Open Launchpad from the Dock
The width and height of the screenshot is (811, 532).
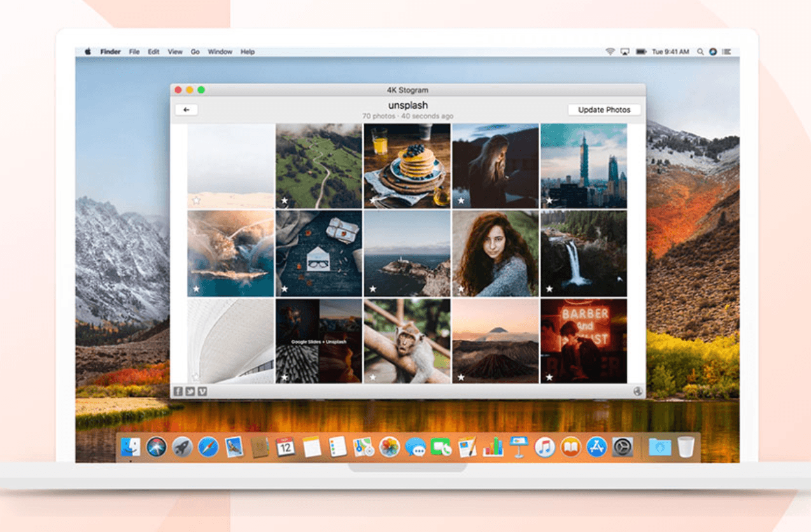tap(182, 447)
